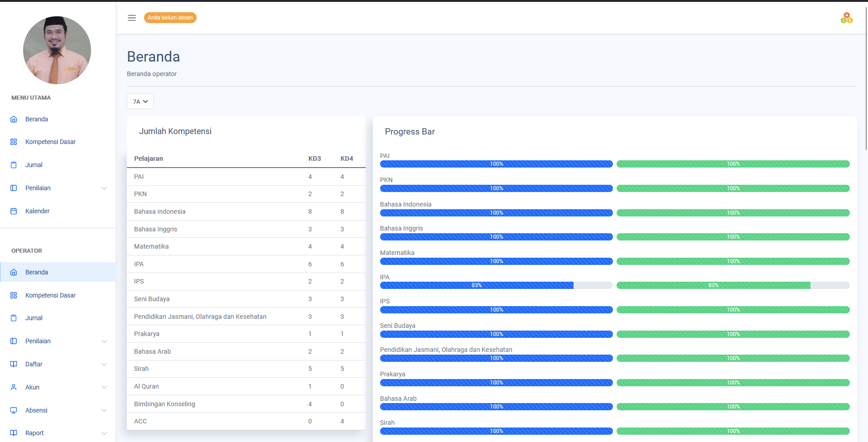Select the Beranda home icon under Menu Utama
Image resolution: width=868 pixels, height=442 pixels.
13,119
